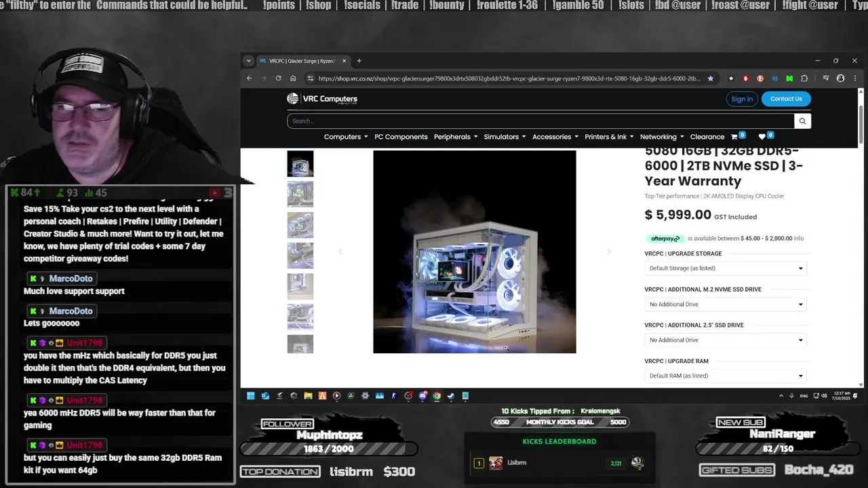Open PC Components page
Viewport: 868px width, 488px height.
coord(401,136)
